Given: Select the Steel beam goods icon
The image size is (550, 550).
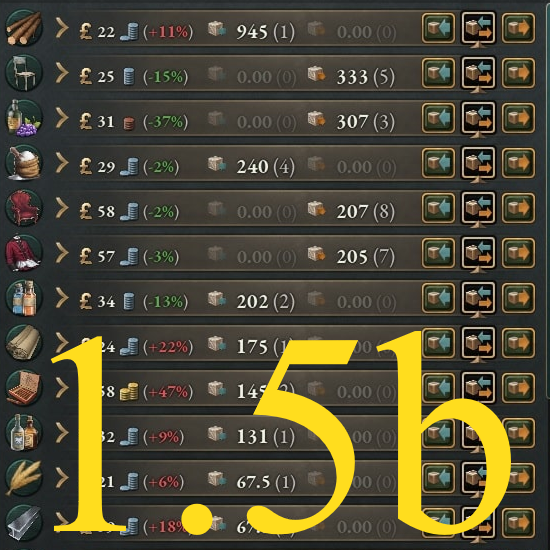Looking at the screenshot, I should 24,523.
